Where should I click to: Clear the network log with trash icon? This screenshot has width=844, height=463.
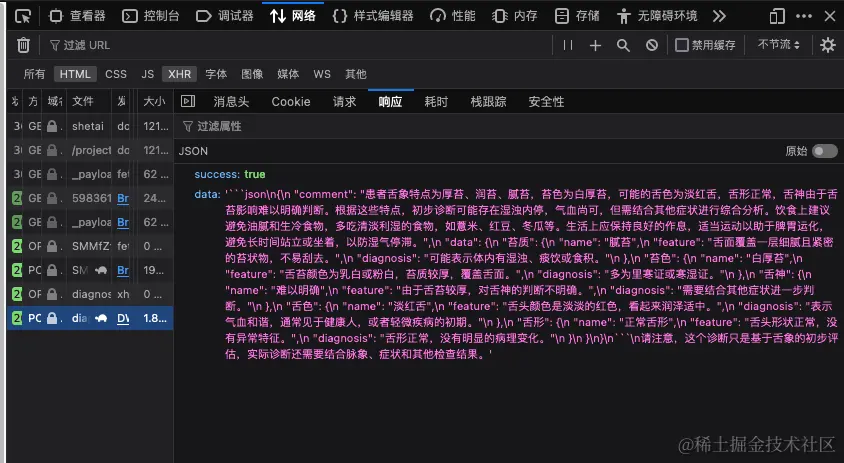coord(23,45)
